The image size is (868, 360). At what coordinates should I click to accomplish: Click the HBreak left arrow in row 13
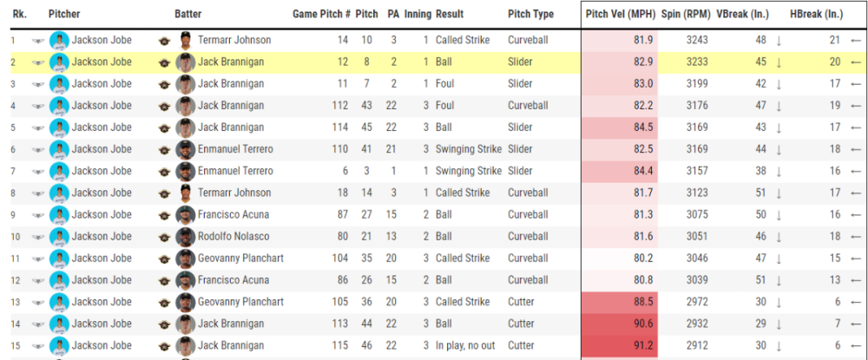click(x=856, y=302)
